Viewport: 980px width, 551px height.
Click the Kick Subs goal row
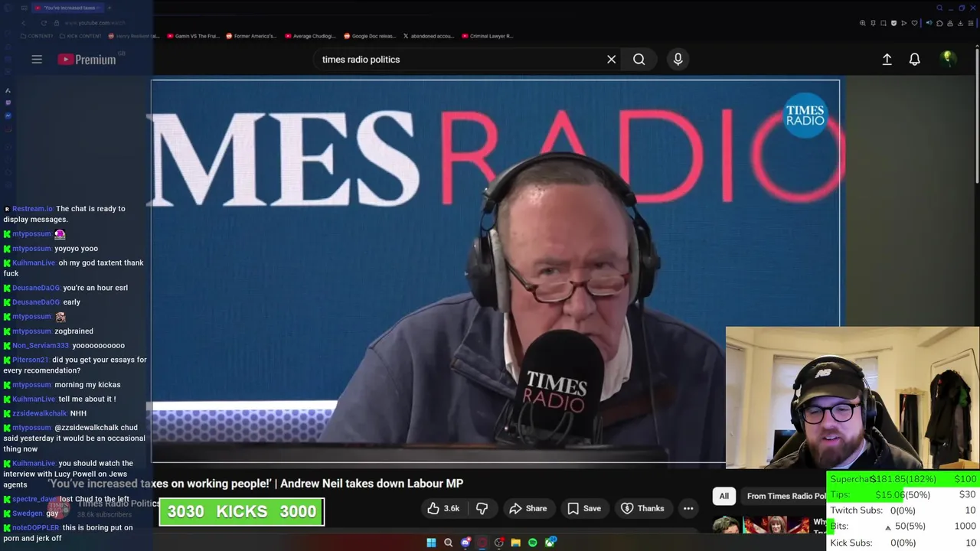point(903,543)
